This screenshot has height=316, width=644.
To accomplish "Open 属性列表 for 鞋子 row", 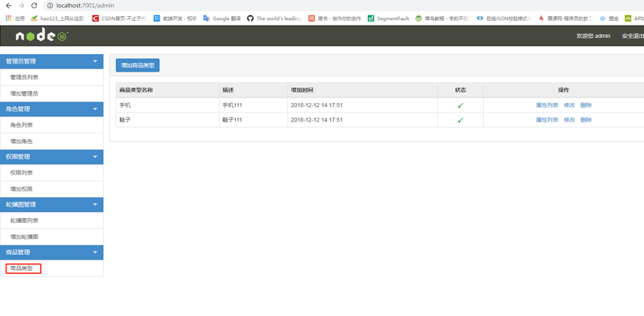I will [x=547, y=120].
